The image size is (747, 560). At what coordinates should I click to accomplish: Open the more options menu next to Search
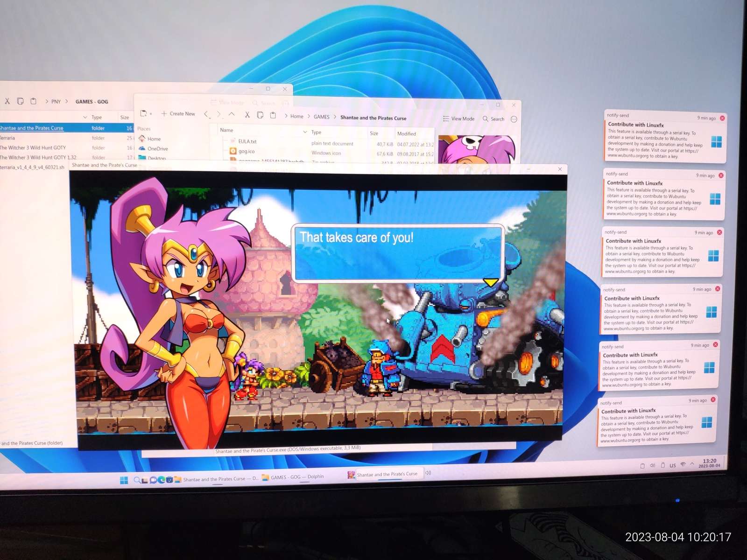click(x=514, y=119)
